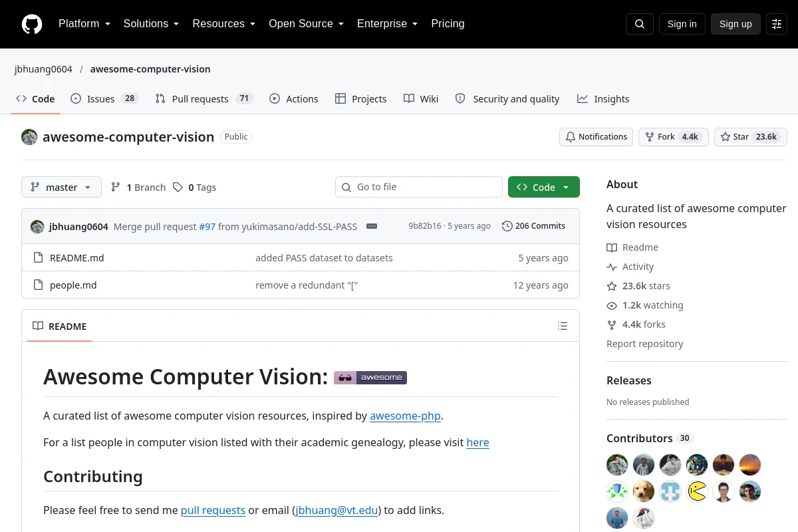View 4.4k forks in About sidebar

click(x=636, y=325)
